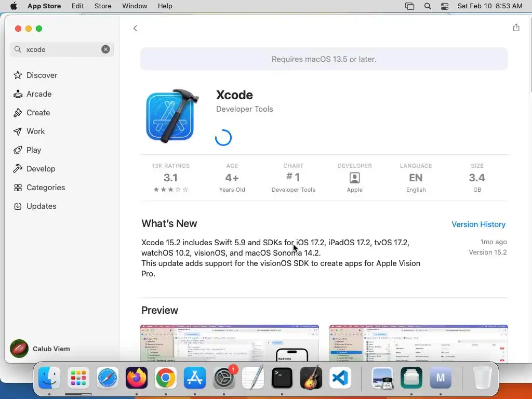Viewport: 532px width, 399px height.
Task: Click App Store icon in Dock
Action: [x=195, y=378]
